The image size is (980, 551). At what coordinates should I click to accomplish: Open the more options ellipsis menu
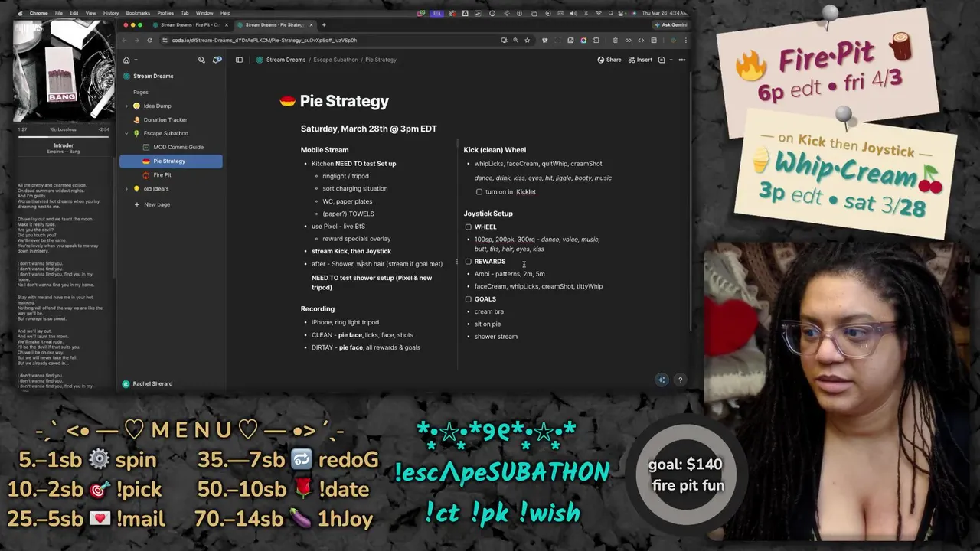tap(681, 60)
